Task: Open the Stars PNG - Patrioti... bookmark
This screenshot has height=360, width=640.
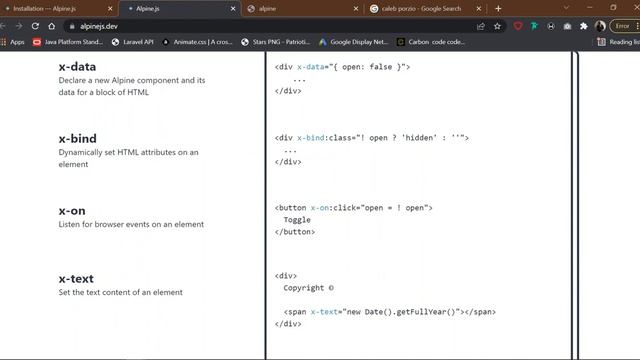Action: [276, 42]
